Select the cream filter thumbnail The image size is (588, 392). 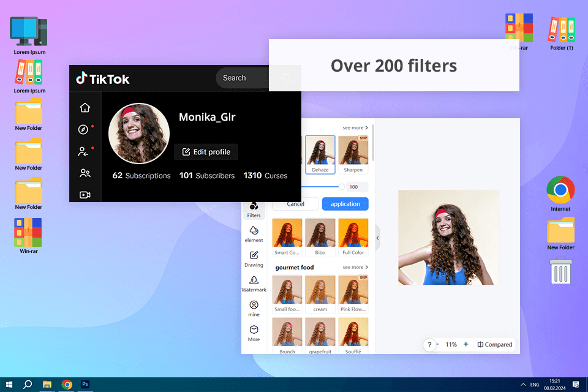(x=320, y=294)
